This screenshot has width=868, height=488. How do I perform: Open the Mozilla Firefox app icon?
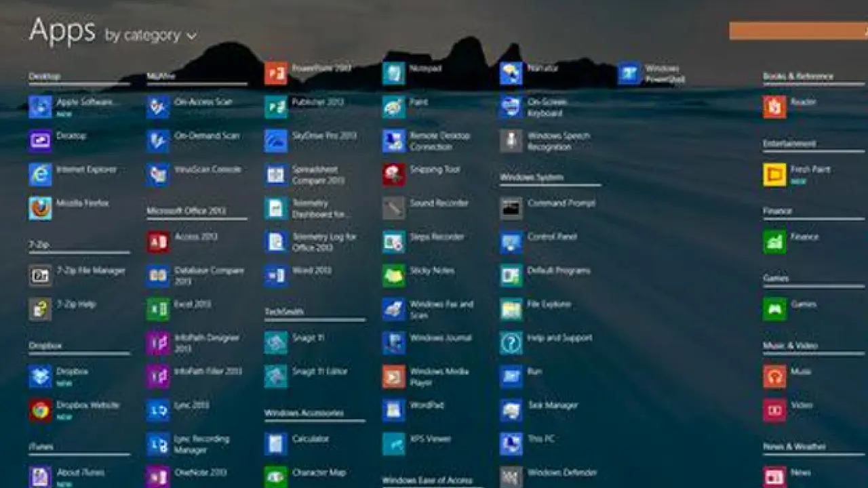pyautogui.click(x=40, y=208)
